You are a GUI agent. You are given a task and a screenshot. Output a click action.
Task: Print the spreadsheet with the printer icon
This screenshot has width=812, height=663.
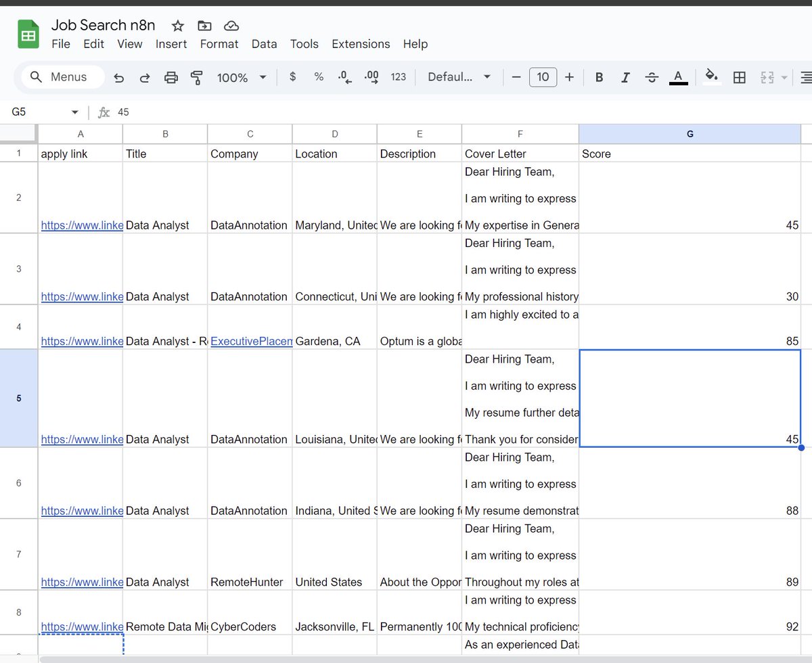pyautogui.click(x=171, y=78)
